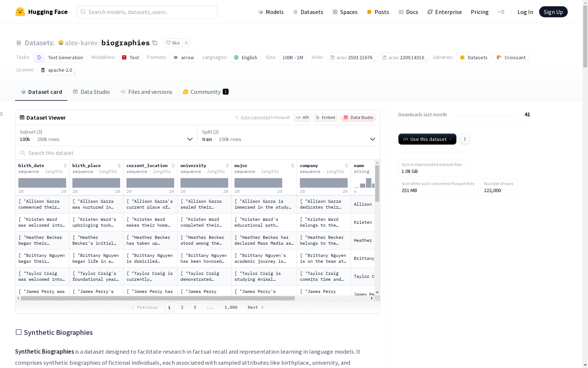Open the Use this dataset dropdown
588x368 pixels.
pyautogui.click(x=427, y=139)
